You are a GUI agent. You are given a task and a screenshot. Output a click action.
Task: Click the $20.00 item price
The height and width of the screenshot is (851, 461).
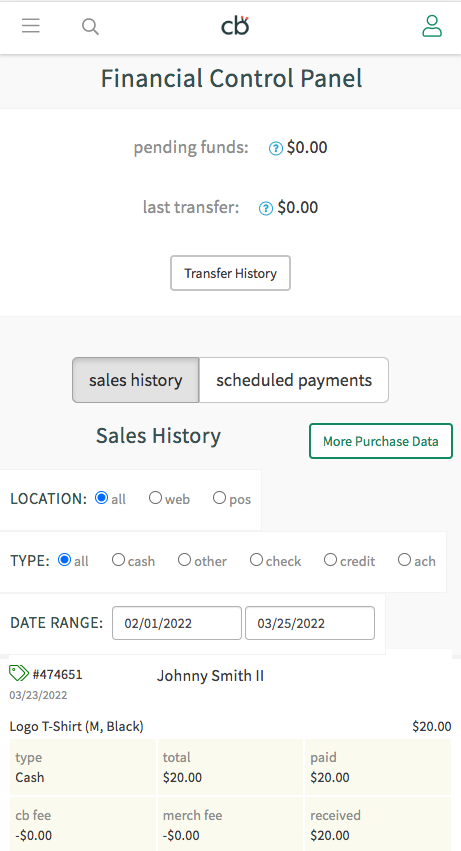(432, 726)
